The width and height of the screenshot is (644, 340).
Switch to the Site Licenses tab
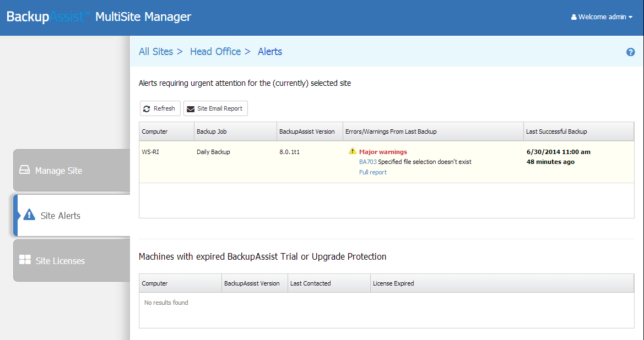pyautogui.click(x=72, y=260)
